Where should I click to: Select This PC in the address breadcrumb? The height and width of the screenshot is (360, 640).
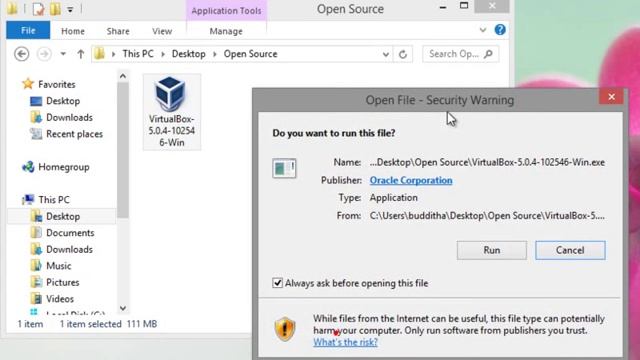[x=138, y=54]
